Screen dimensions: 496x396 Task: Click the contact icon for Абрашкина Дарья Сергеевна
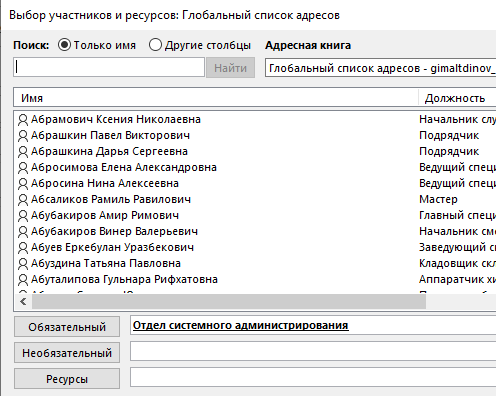(23, 152)
